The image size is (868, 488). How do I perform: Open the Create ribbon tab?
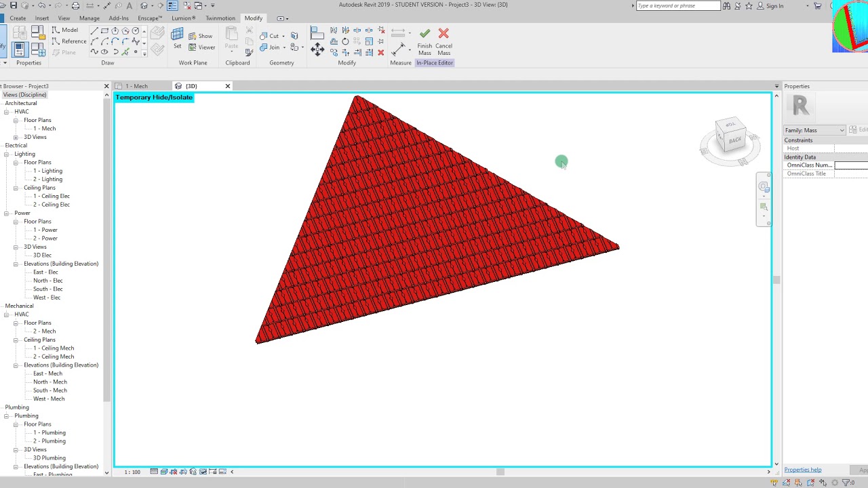point(18,18)
